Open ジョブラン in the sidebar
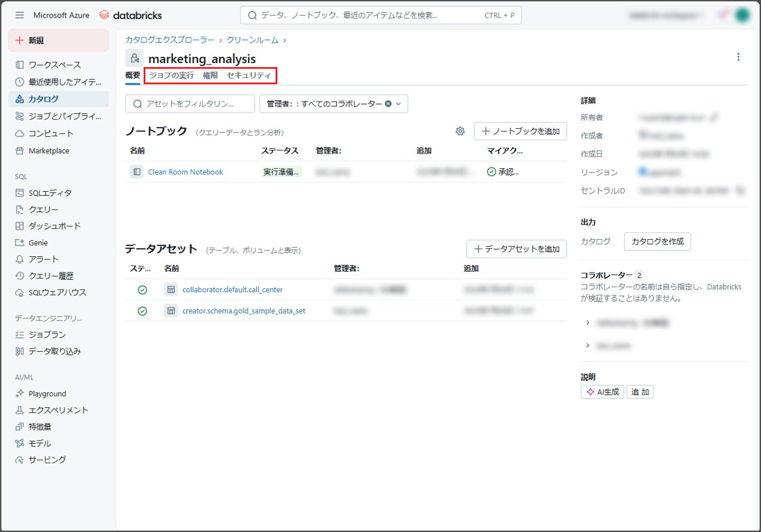Screen dimensions: 761x532 [59, 334]
